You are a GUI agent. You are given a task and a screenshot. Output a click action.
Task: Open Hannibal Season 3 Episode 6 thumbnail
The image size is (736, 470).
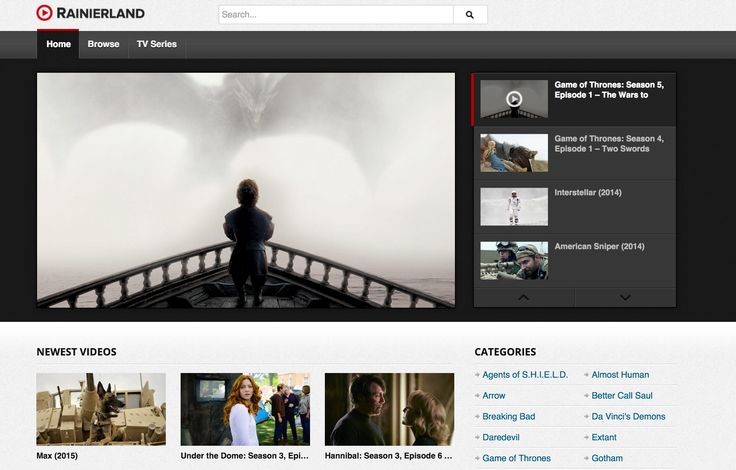pos(389,409)
